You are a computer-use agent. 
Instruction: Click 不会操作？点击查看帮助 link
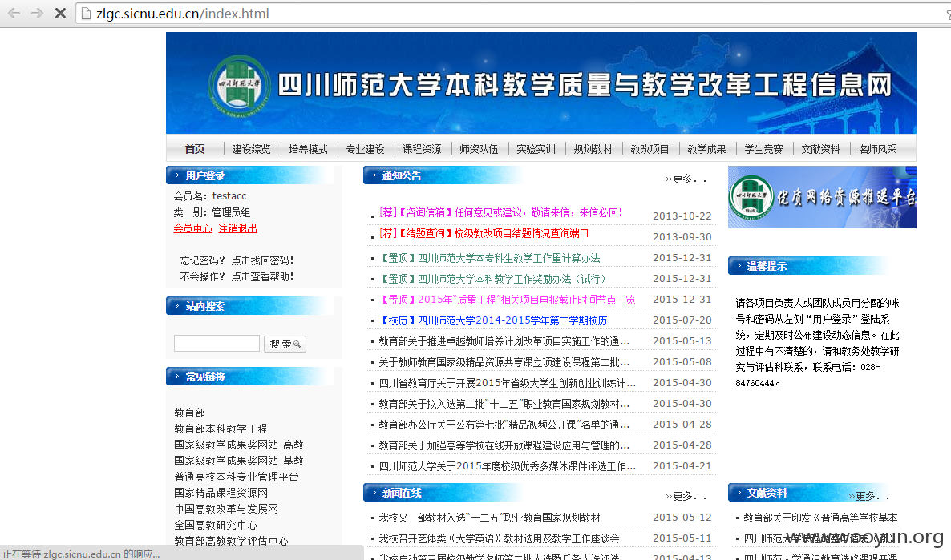point(237,276)
